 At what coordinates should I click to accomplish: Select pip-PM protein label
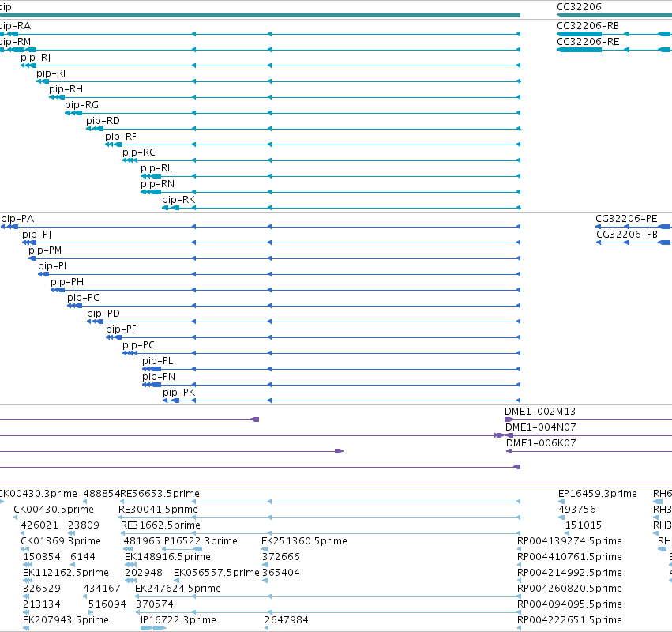click(x=45, y=250)
